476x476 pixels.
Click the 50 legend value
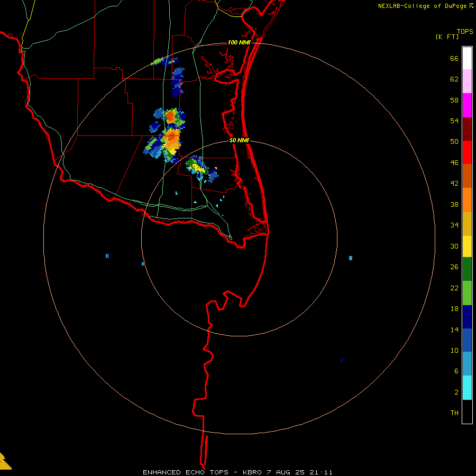[x=454, y=141]
